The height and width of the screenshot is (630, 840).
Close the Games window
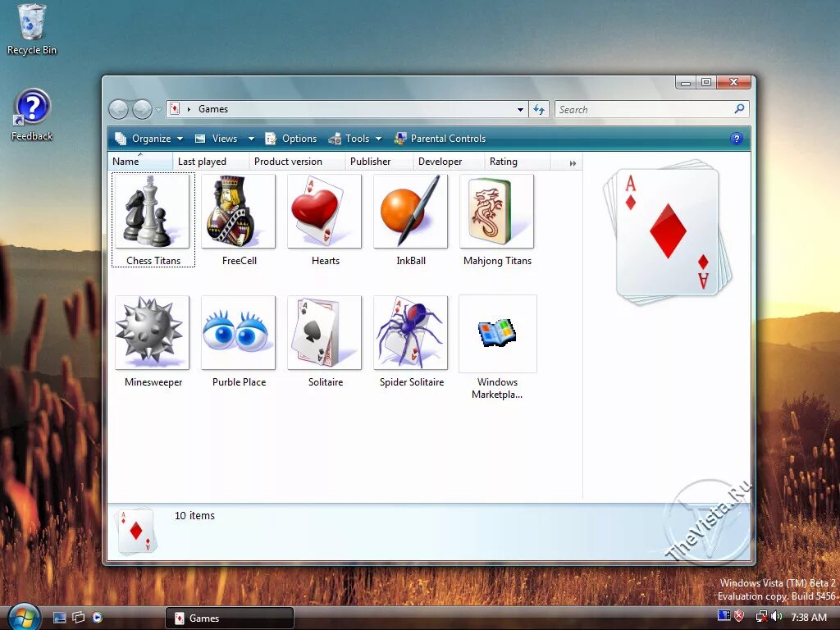pyautogui.click(x=734, y=83)
